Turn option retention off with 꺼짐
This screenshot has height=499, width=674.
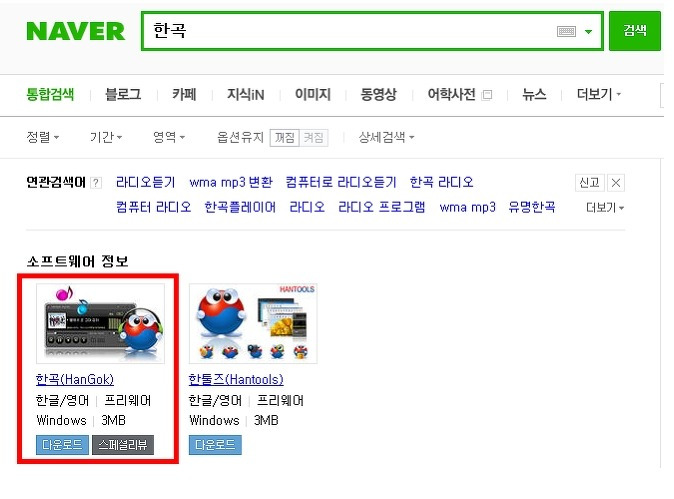(x=285, y=138)
